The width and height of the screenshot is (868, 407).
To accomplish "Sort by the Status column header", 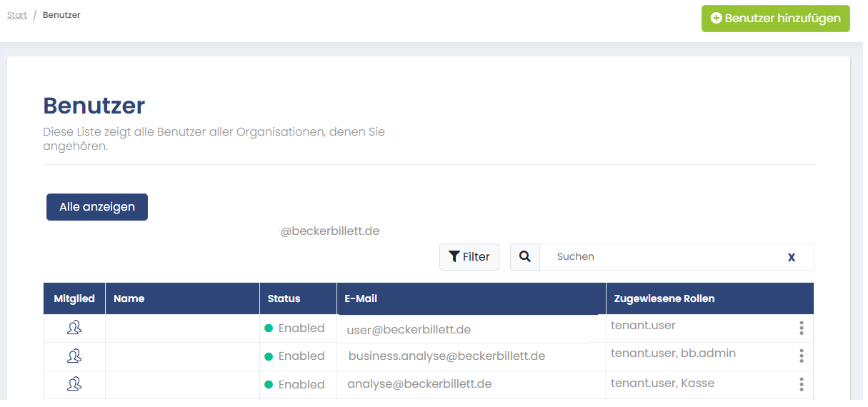I will click(x=284, y=298).
